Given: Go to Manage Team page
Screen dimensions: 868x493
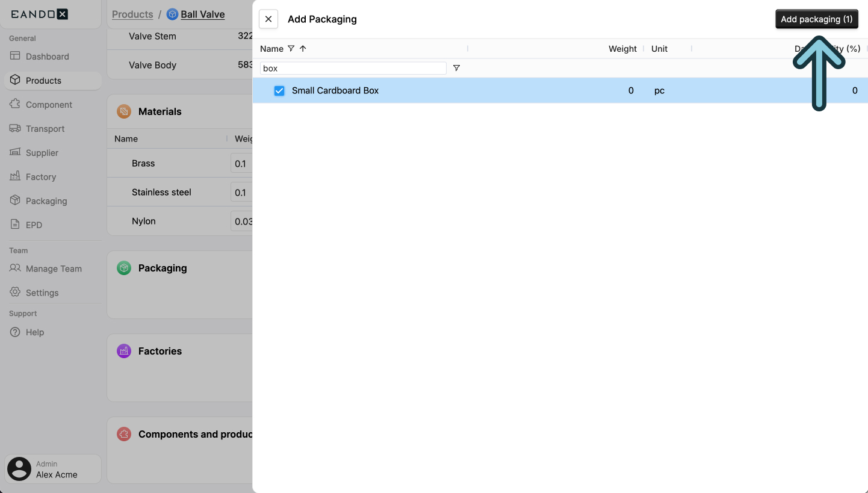Looking at the screenshot, I should click(x=54, y=268).
